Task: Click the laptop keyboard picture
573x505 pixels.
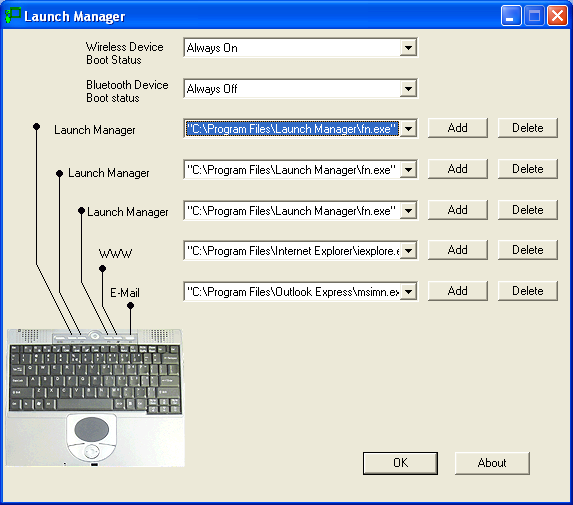Action: click(x=95, y=398)
